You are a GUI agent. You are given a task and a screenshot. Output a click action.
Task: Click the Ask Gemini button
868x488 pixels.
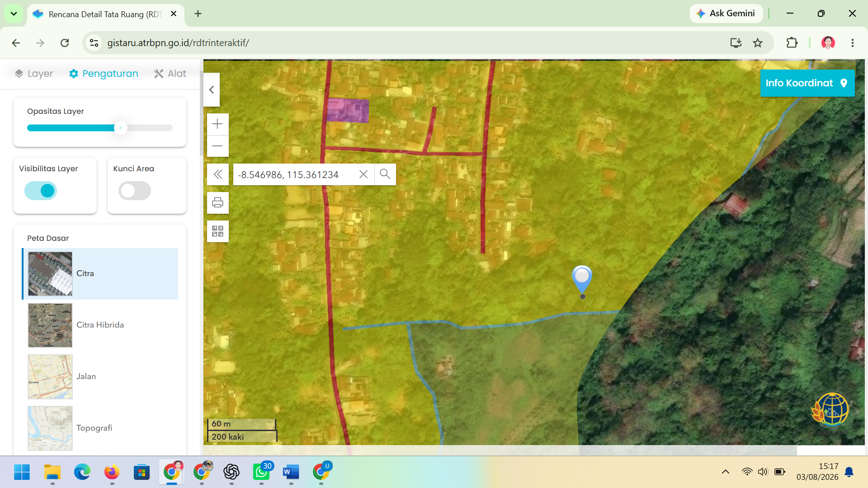tap(726, 14)
